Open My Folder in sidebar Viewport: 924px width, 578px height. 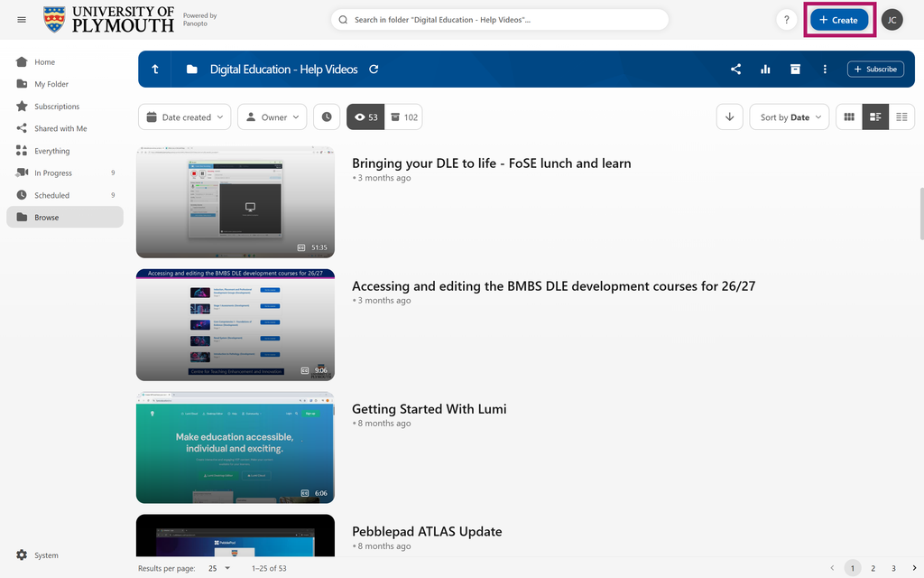65,84
